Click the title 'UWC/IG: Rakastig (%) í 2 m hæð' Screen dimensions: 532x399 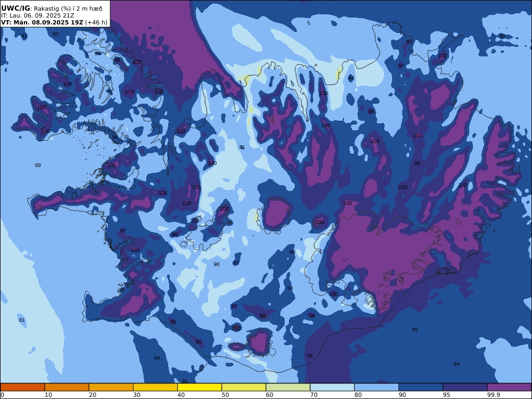pyautogui.click(x=52, y=9)
